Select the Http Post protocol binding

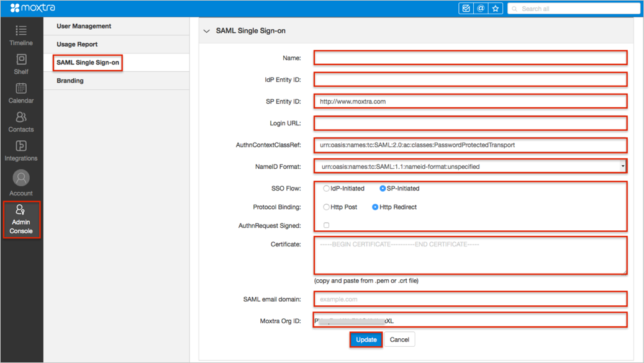(x=327, y=207)
